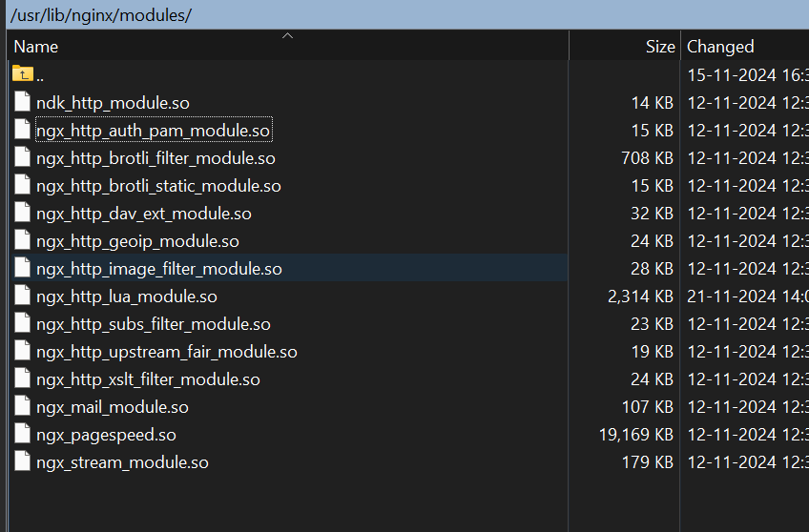Click file icon of ngx_mail_module.so
809x532 pixels.
[22, 406]
